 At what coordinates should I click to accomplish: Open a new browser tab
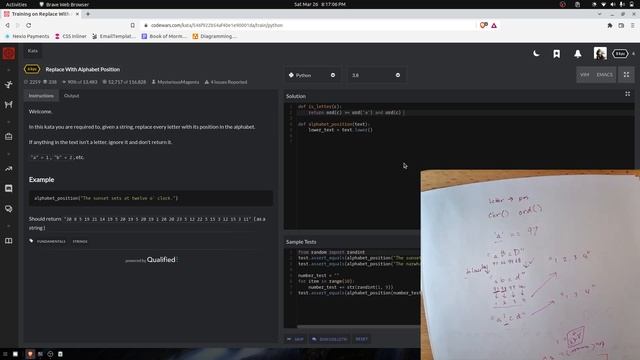88,14
